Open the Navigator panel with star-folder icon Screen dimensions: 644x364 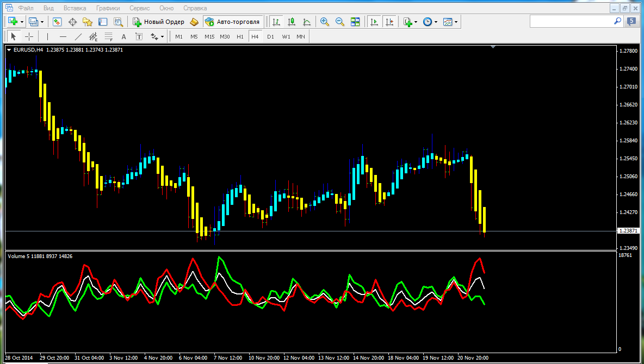(x=87, y=22)
